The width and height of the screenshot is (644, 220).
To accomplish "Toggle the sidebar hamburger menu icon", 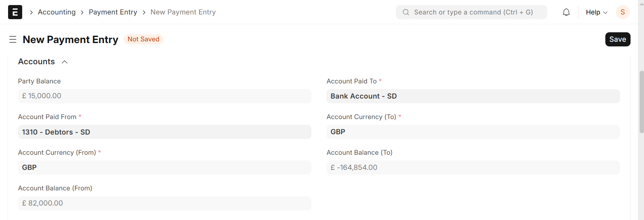I will click(x=13, y=39).
